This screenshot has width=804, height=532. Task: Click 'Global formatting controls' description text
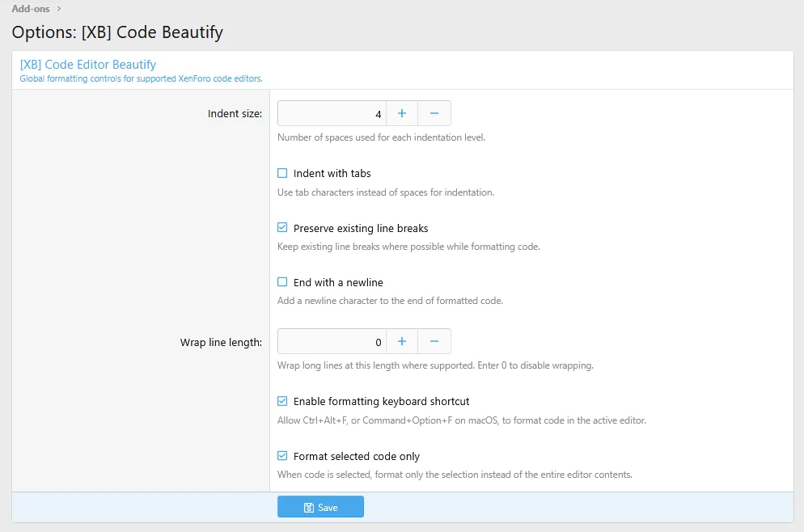(141, 79)
